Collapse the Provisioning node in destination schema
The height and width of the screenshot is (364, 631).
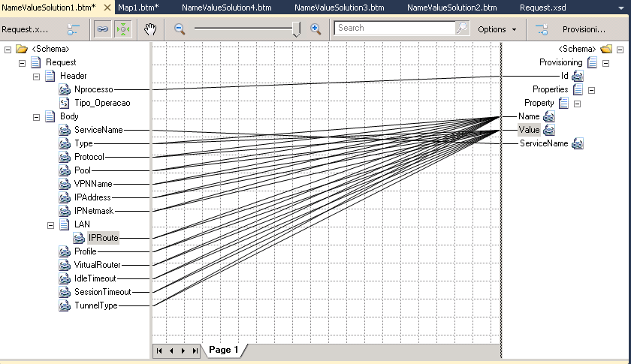click(x=605, y=63)
